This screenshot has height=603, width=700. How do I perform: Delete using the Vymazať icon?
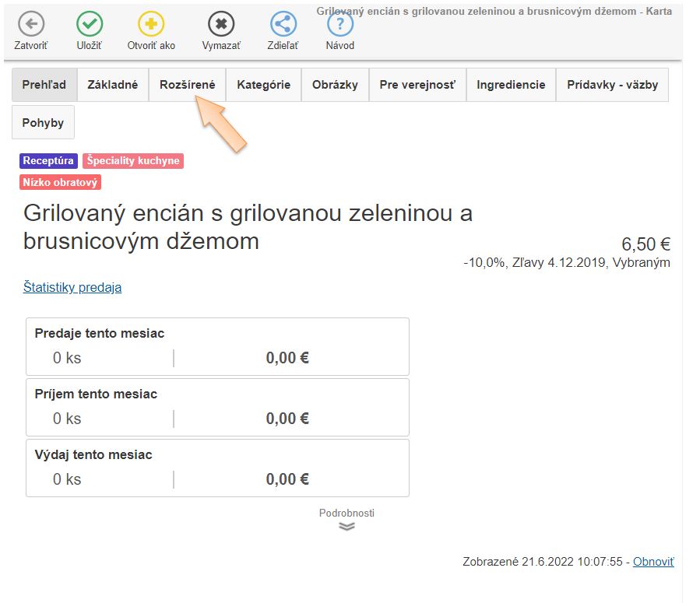[x=221, y=24]
